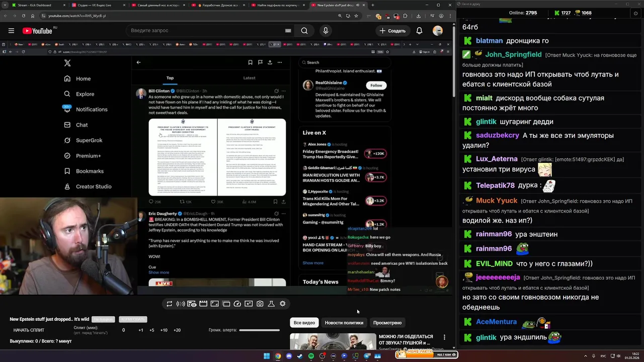Screen dimensions: 644x362
Task: Add +10 minutes to split
Action: pyautogui.click(x=164, y=330)
